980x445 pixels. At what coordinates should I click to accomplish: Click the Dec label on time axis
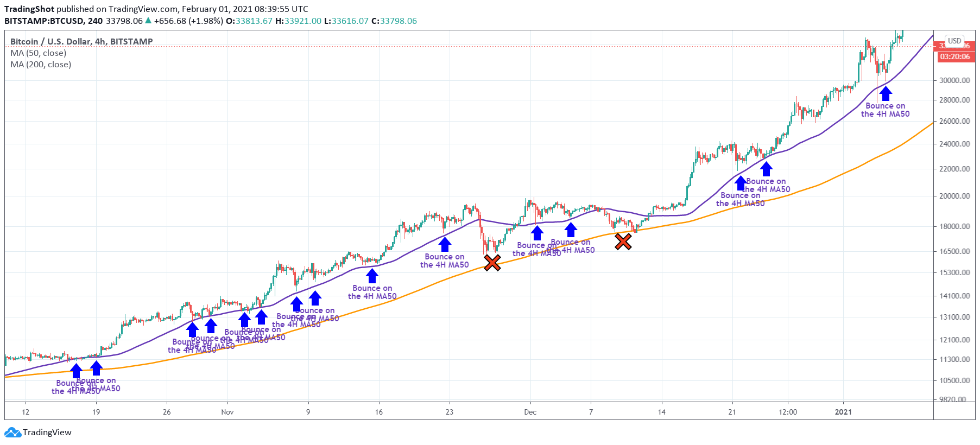pos(530,412)
